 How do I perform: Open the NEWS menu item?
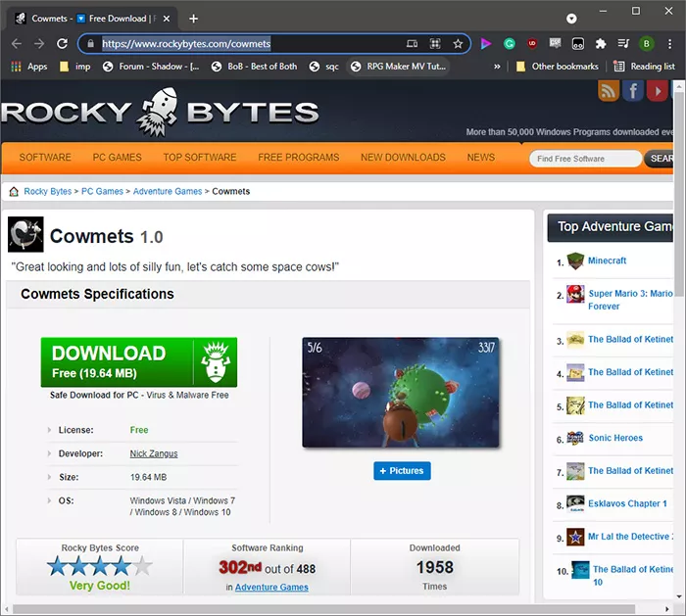pyautogui.click(x=481, y=158)
